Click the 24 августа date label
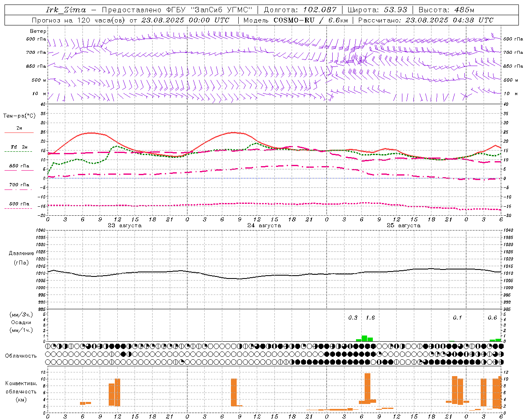 click(x=264, y=226)
